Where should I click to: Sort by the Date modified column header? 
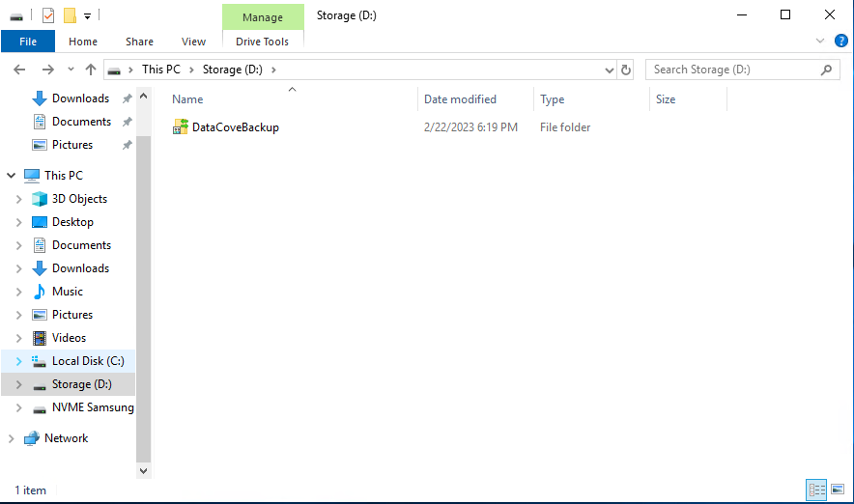pos(460,99)
